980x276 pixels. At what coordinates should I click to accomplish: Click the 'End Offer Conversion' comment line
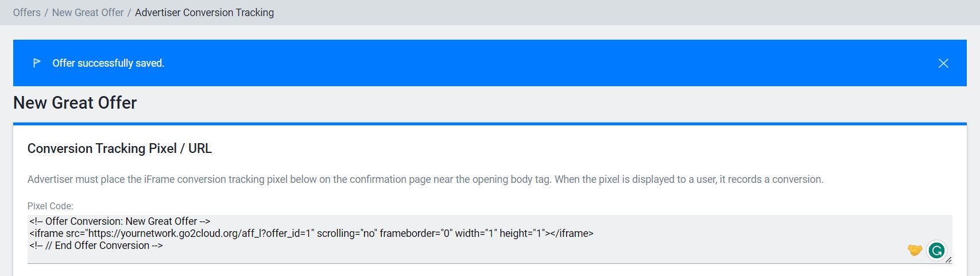pyautogui.click(x=96, y=246)
